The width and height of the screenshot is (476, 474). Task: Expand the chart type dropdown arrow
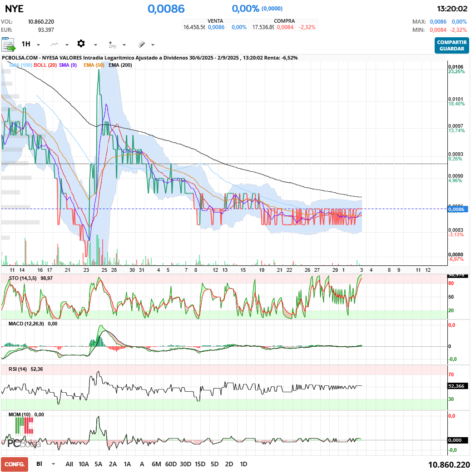pyautogui.click(x=67, y=45)
